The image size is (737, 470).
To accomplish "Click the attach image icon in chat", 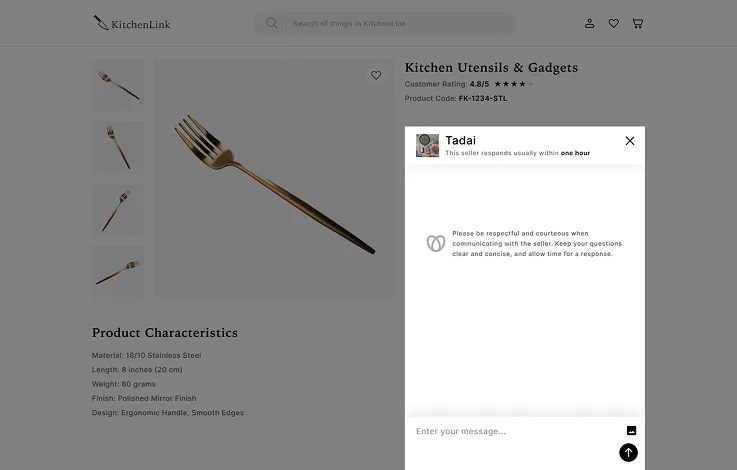I will pyautogui.click(x=631, y=431).
